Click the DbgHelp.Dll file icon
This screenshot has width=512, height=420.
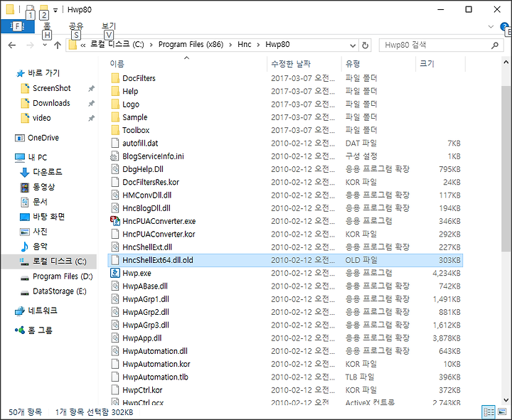pos(114,169)
